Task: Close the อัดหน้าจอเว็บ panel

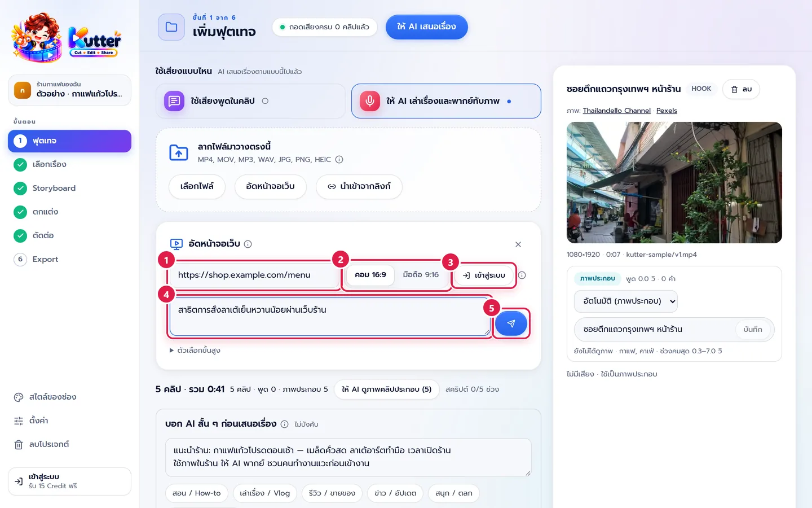Action: coord(518,244)
